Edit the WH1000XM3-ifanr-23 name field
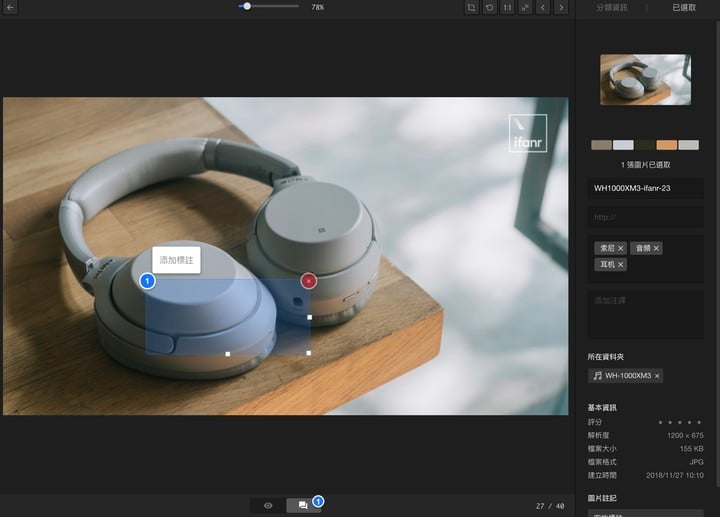 (x=646, y=188)
